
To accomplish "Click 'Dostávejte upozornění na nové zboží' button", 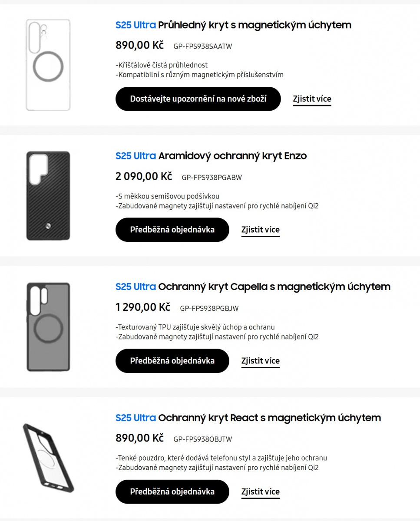I will click(x=198, y=99).
